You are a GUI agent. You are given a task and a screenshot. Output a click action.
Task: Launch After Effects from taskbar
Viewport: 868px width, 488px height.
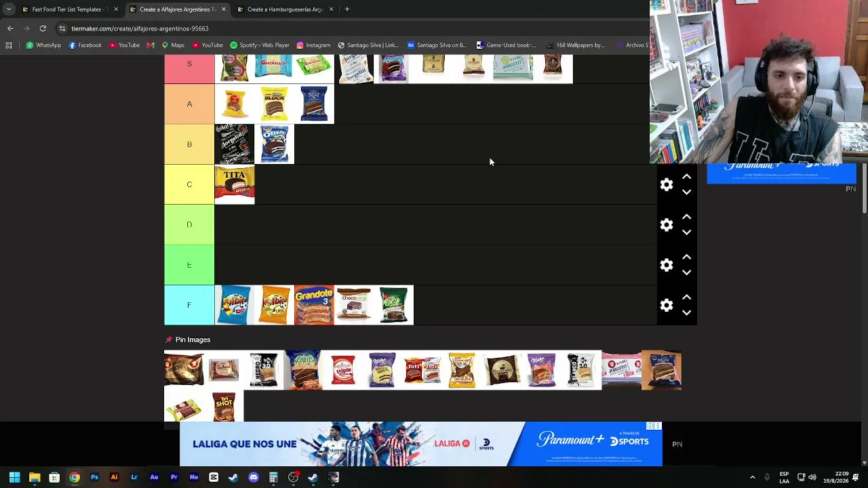pos(154,478)
